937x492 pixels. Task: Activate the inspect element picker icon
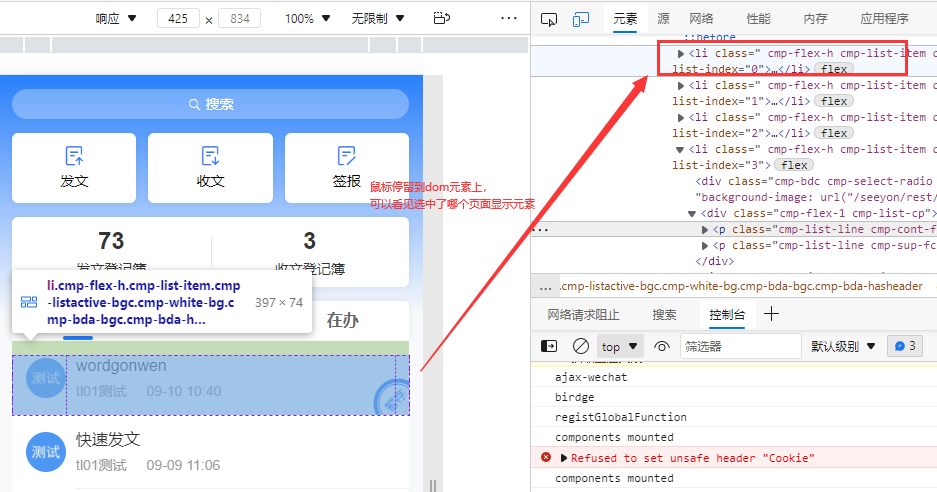point(549,19)
